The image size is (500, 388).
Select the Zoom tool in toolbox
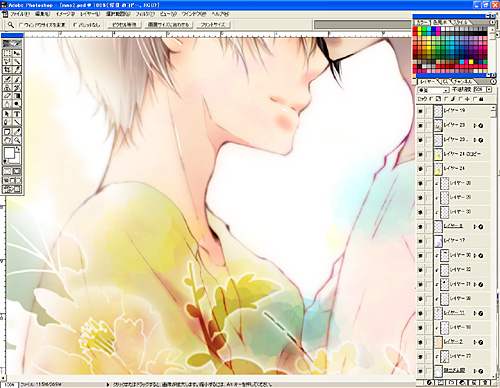(17, 140)
